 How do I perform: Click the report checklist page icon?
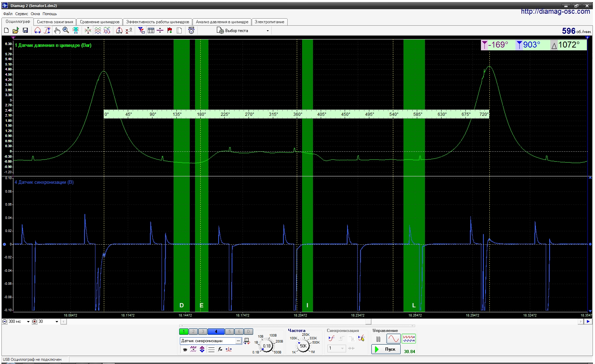[x=179, y=31]
